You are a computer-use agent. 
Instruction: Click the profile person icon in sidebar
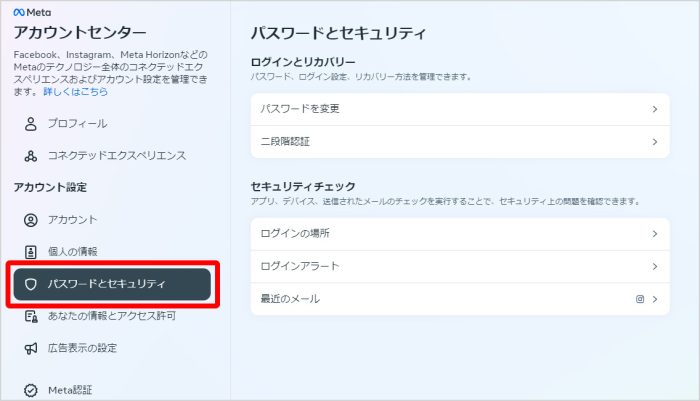pos(30,124)
